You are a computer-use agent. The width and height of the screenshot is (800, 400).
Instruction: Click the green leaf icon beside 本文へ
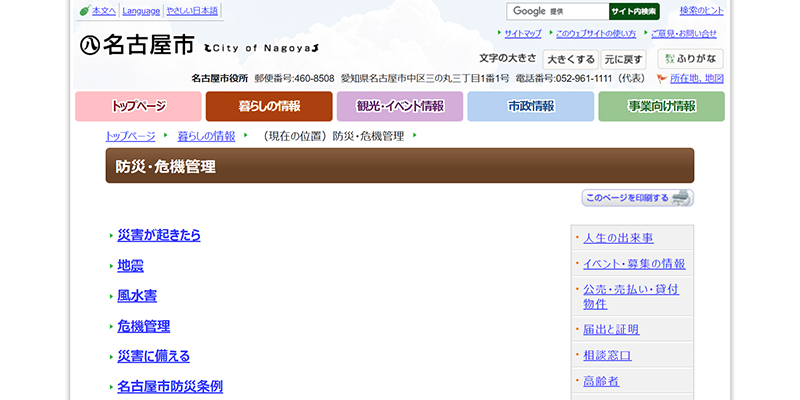tap(84, 11)
